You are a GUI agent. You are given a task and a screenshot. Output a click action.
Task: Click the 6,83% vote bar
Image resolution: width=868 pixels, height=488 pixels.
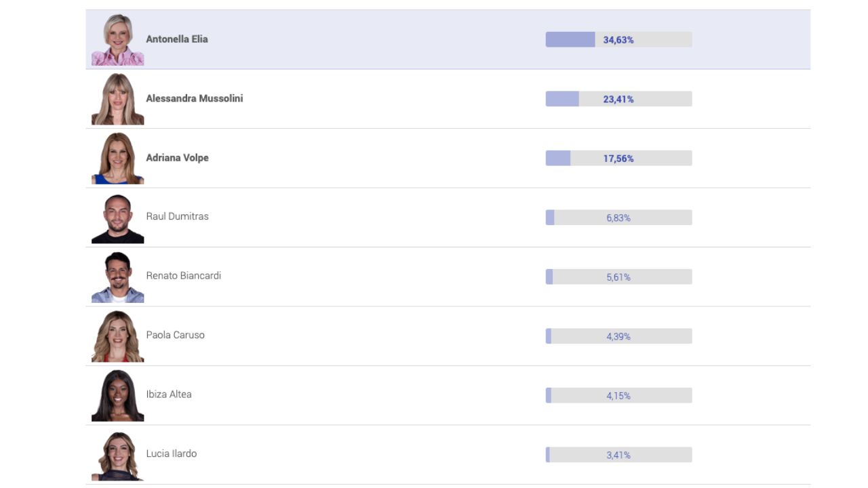coord(619,218)
